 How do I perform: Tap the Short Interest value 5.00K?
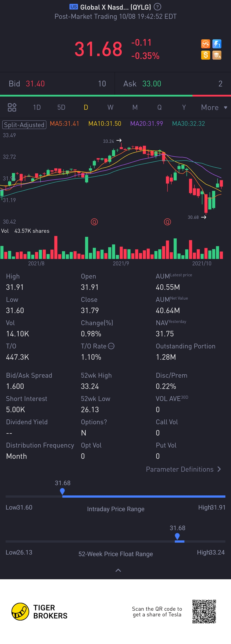click(16, 409)
